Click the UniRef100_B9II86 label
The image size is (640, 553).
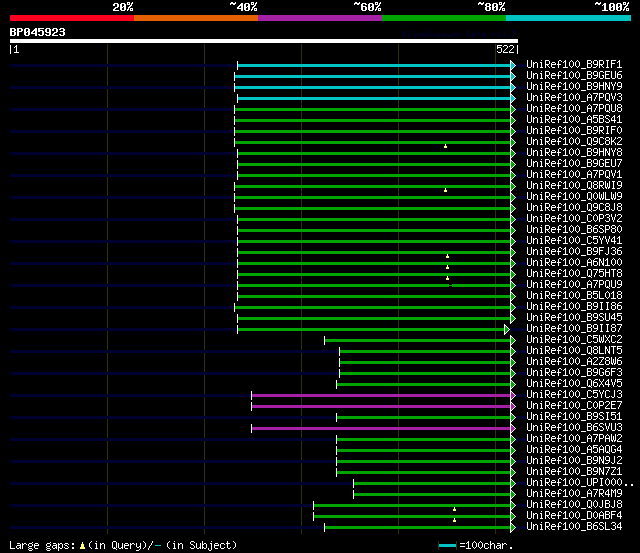tap(574, 307)
